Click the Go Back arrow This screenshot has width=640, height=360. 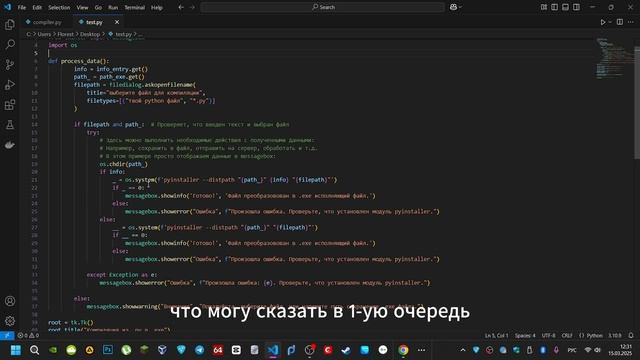(181, 7)
